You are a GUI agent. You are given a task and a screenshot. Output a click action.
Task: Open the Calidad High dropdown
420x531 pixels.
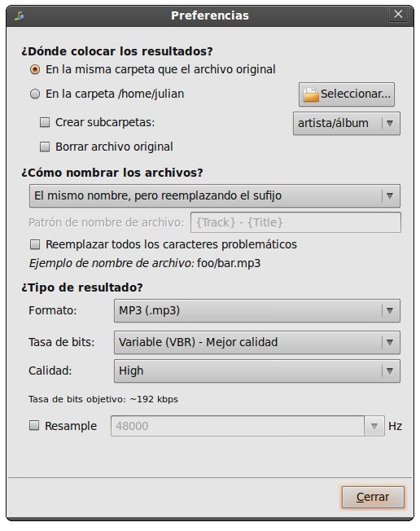[257, 371]
